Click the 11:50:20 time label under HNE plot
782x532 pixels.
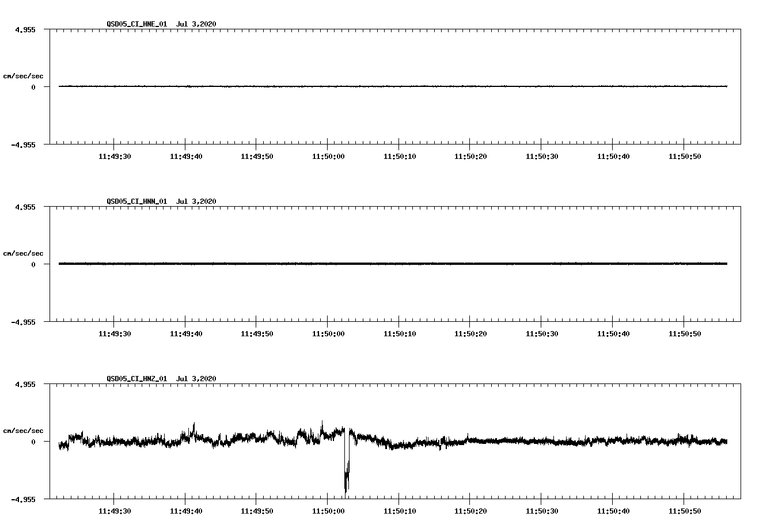coord(470,157)
